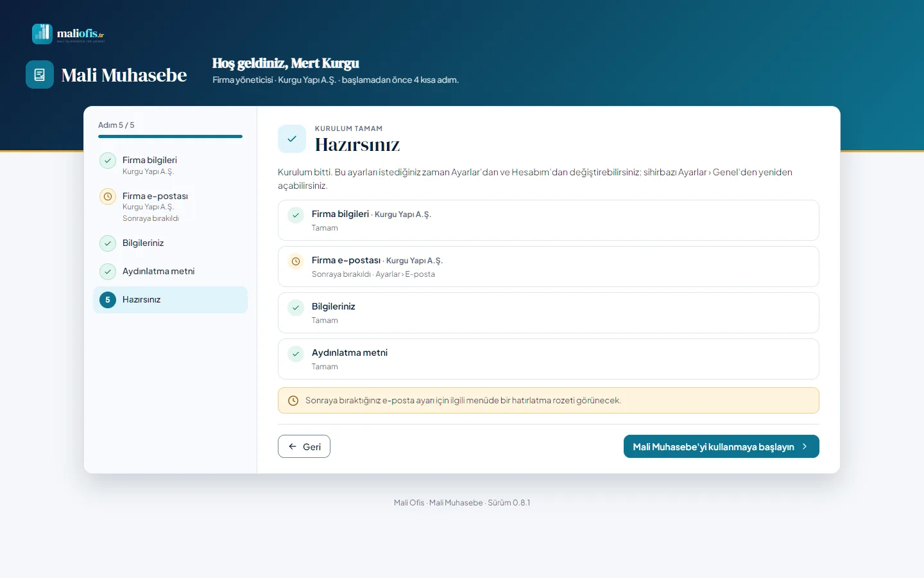The width and height of the screenshot is (924, 578).
Task: Click the clock icon in Firma e-postası summary card
Action: pyautogui.click(x=296, y=261)
